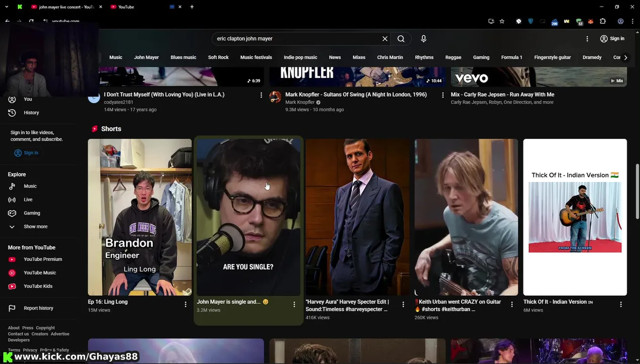The image size is (640, 364).
Task: Reload the page
Action: click(x=31, y=21)
